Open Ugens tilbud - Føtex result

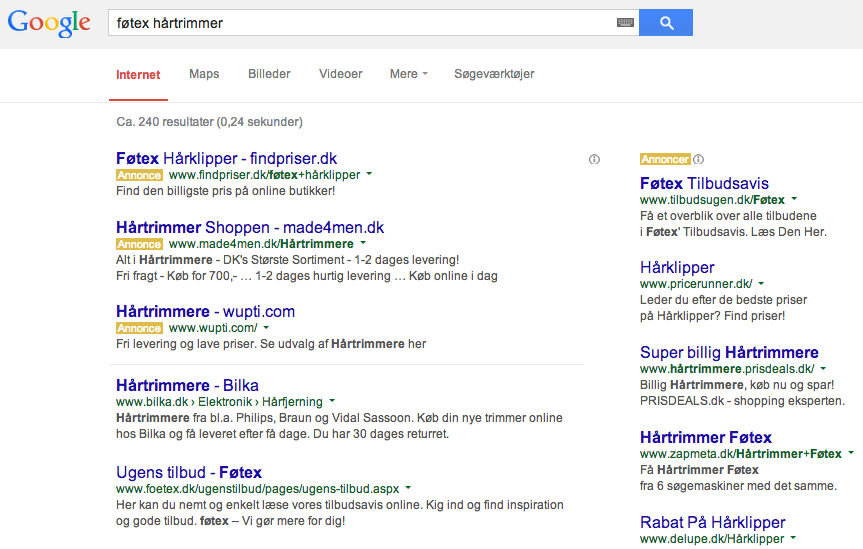[x=189, y=472]
